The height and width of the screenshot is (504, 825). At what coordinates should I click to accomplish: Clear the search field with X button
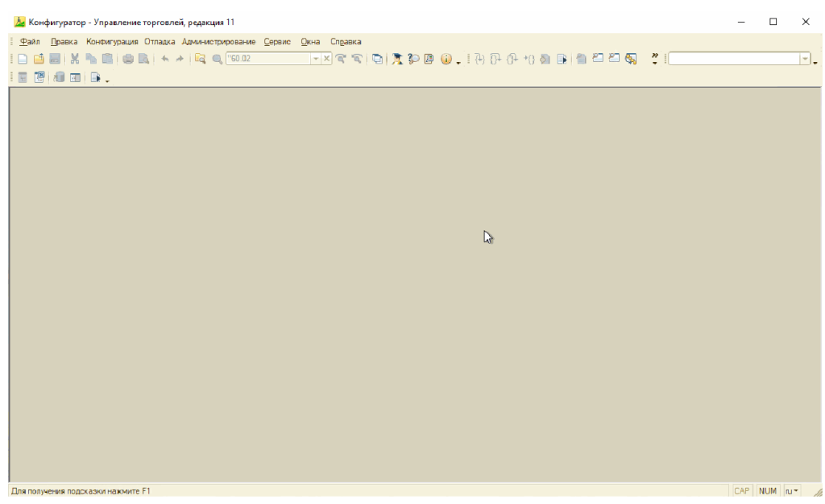(327, 59)
